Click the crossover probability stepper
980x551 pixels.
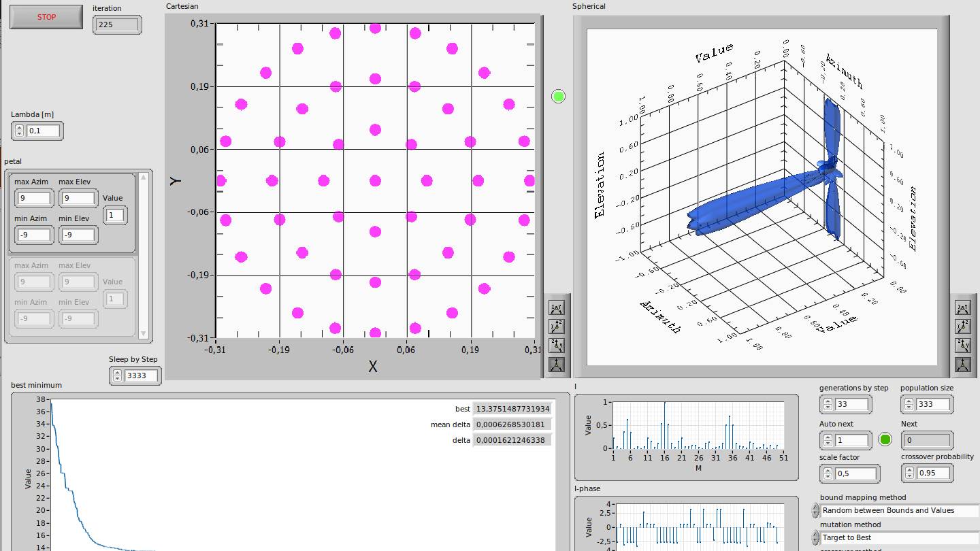[x=909, y=473]
